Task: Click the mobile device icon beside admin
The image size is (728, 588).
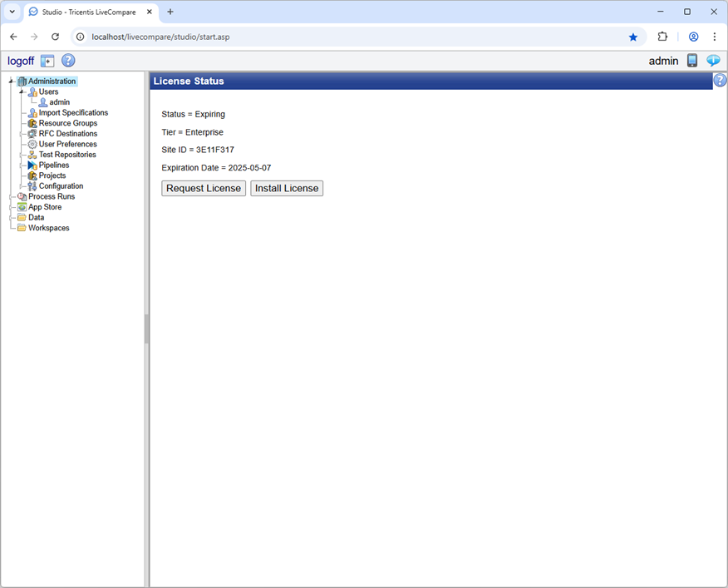Action: click(x=692, y=60)
